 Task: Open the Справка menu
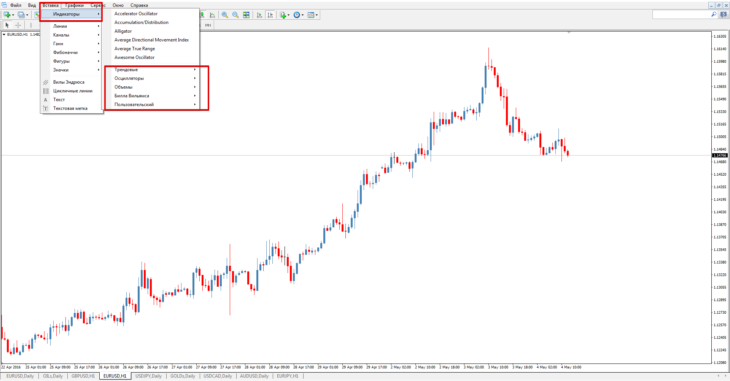pyautogui.click(x=139, y=5)
